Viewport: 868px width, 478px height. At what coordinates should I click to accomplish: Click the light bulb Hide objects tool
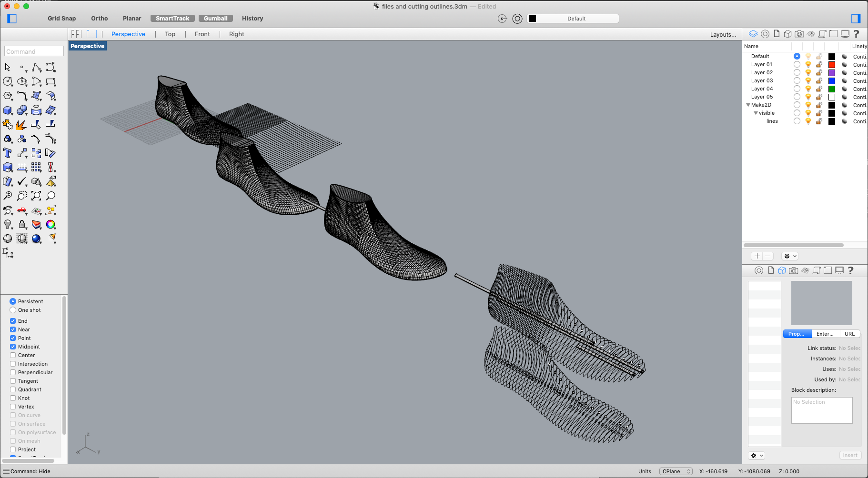pos(8,224)
